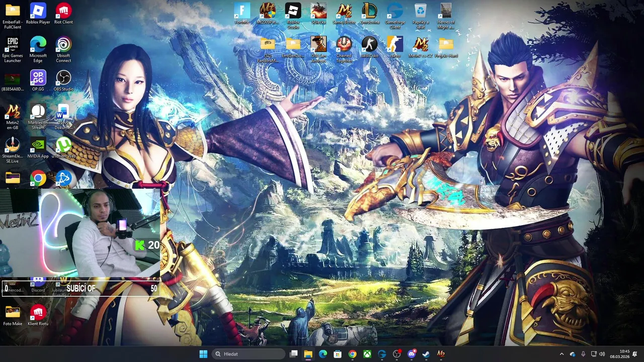Switch to Metin2 in the taskbar
This screenshot has height=362, width=644.
(441, 354)
